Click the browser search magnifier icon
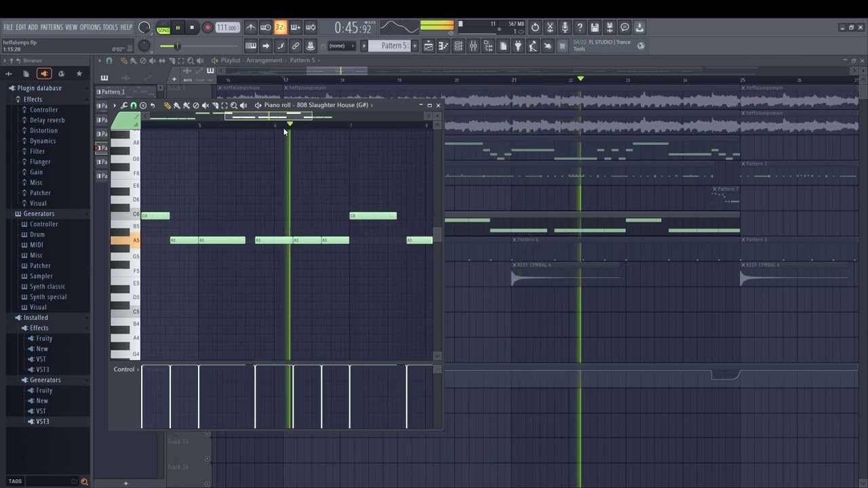Viewport: 868px width, 488px height. point(85,482)
